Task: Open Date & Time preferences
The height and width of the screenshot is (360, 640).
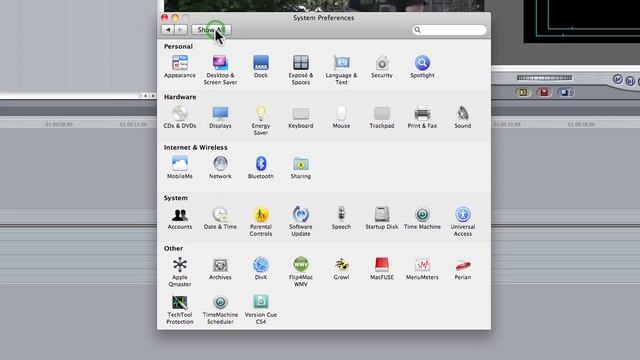Action: coord(220,218)
